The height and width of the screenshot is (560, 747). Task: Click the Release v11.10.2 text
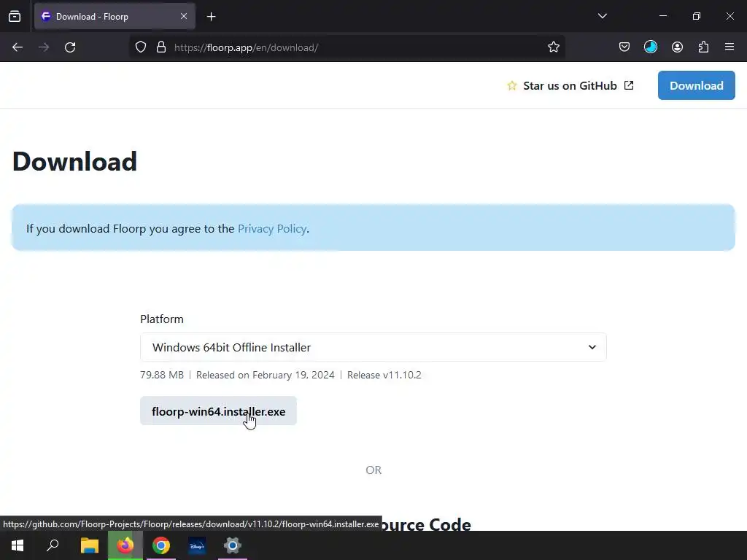(384, 375)
